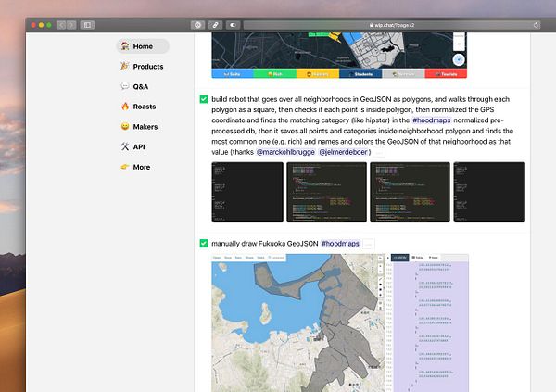Click the round compass locate button on map
This screenshot has height=392, width=556.
pyautogui.click(x=459, y=59)
